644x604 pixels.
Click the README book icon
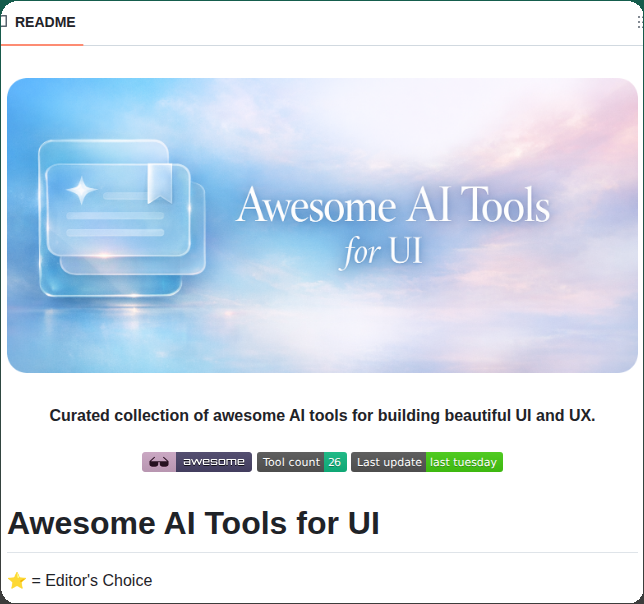4,21
